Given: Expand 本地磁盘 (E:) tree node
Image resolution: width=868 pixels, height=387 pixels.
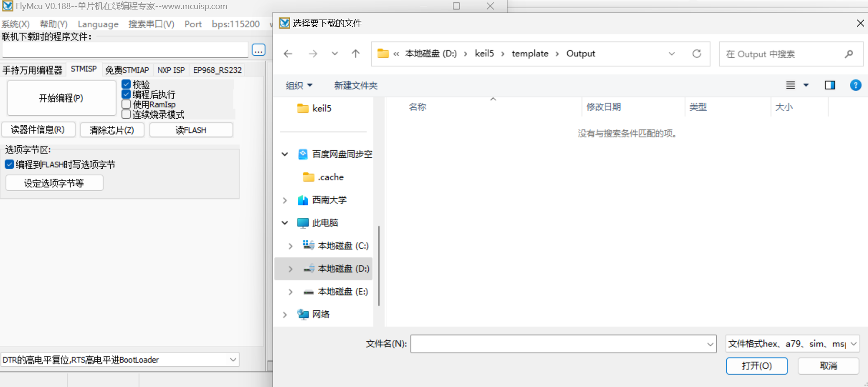Looking at the screenshot, I should [x=290, y=292].
